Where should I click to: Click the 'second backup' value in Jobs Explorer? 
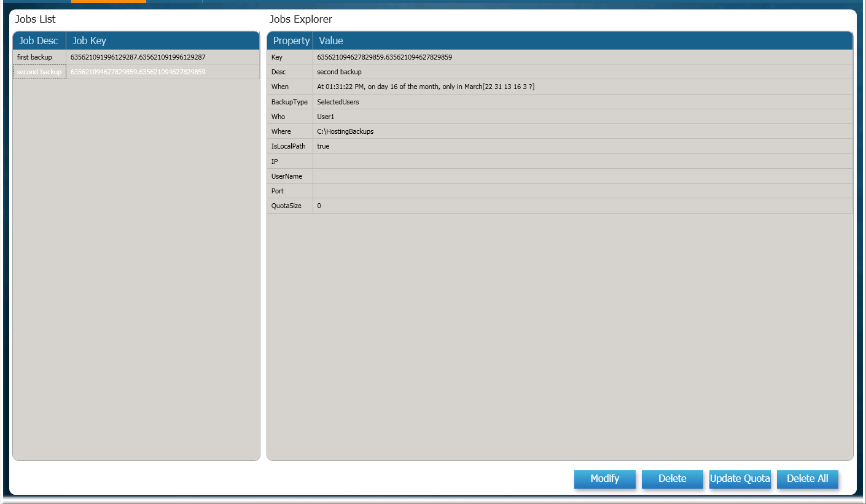pyautogui.click(x=583, y=72)
